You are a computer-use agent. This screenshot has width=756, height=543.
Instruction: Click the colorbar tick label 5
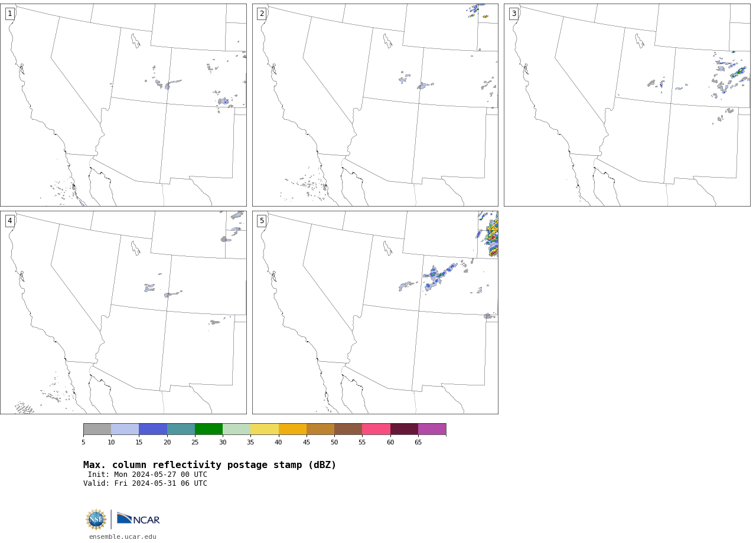coord(83,443)
